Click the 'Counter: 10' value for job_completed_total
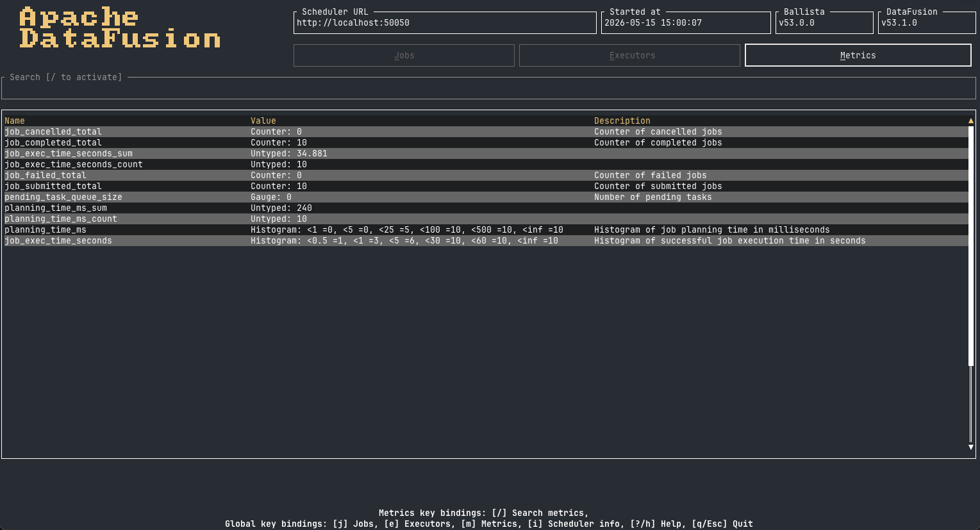The height and width of the screenshot is (530, 980). (279, 142)
